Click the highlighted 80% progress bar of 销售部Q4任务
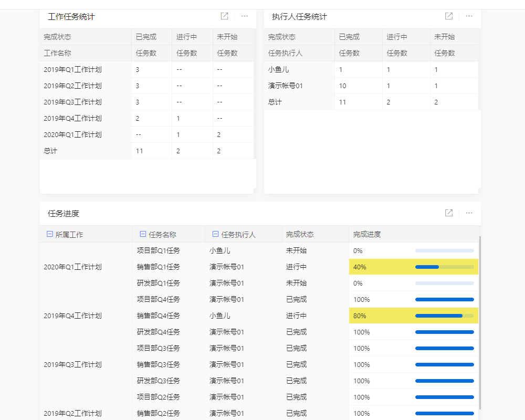The width and height of the screenshot is (525, 420). [x=444, y=316]
